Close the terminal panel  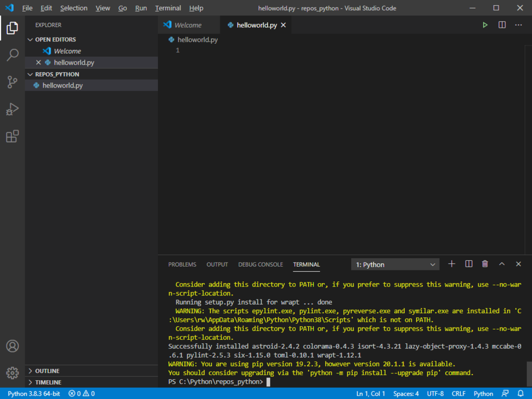(x=518, y=264)
